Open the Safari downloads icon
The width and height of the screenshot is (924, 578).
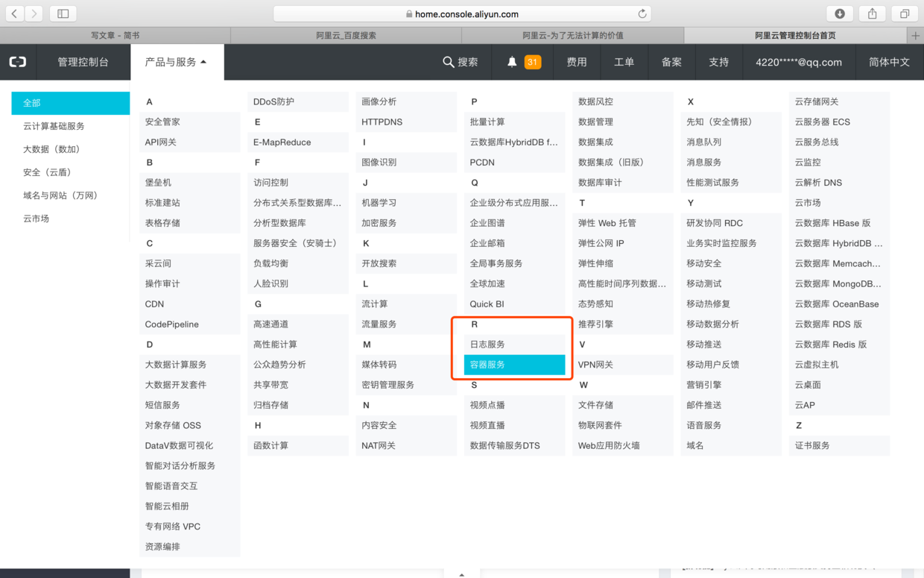(x=840, y=13)
